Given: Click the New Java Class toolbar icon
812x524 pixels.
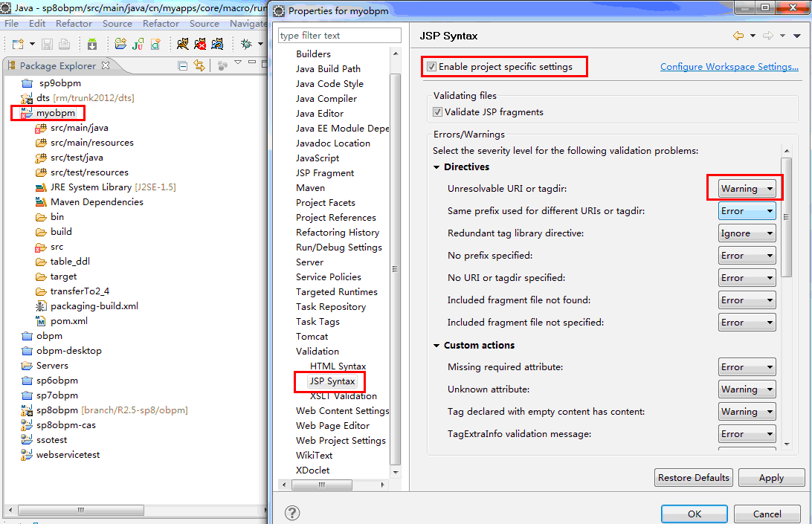Looking at the screenshot, I should pyautogui.click(x=155, y=44).
